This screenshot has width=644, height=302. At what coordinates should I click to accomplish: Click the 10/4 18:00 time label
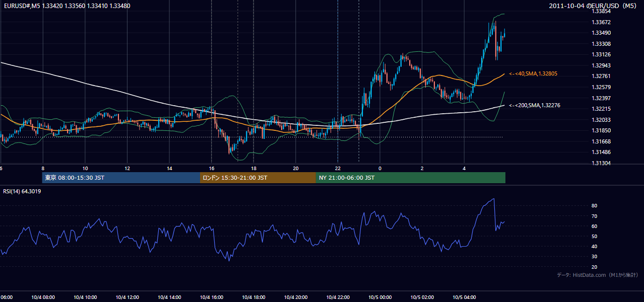tap(253, 297)
